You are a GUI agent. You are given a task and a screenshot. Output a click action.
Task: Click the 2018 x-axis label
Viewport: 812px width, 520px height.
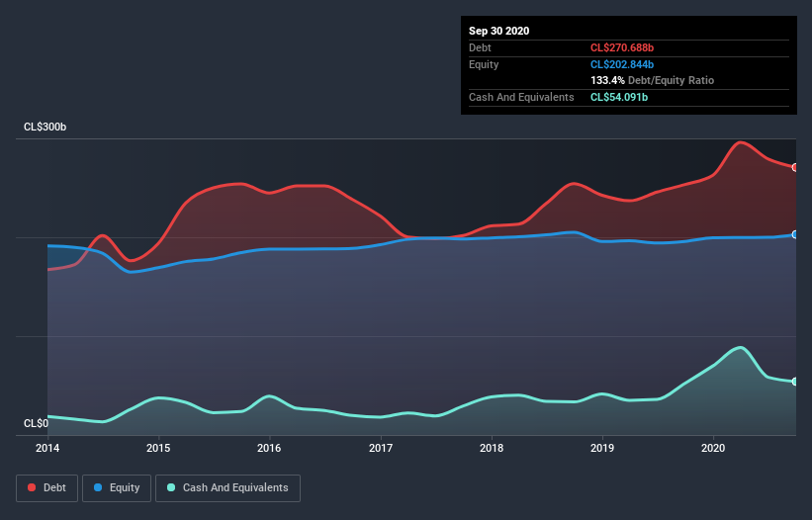coord(492,448)
